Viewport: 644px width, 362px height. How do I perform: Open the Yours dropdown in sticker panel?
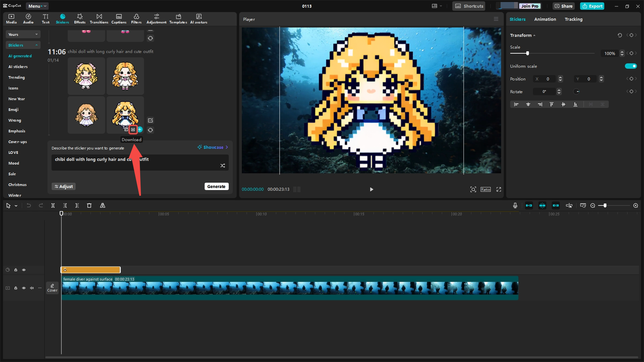point(23,34)
